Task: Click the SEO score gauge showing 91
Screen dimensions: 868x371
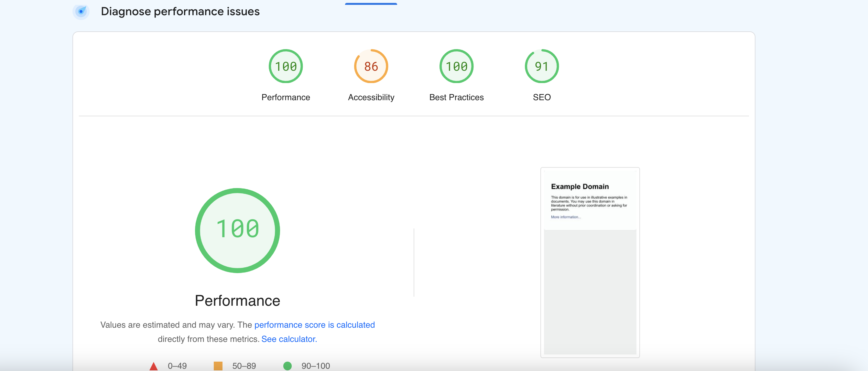Action: (541, 66)
